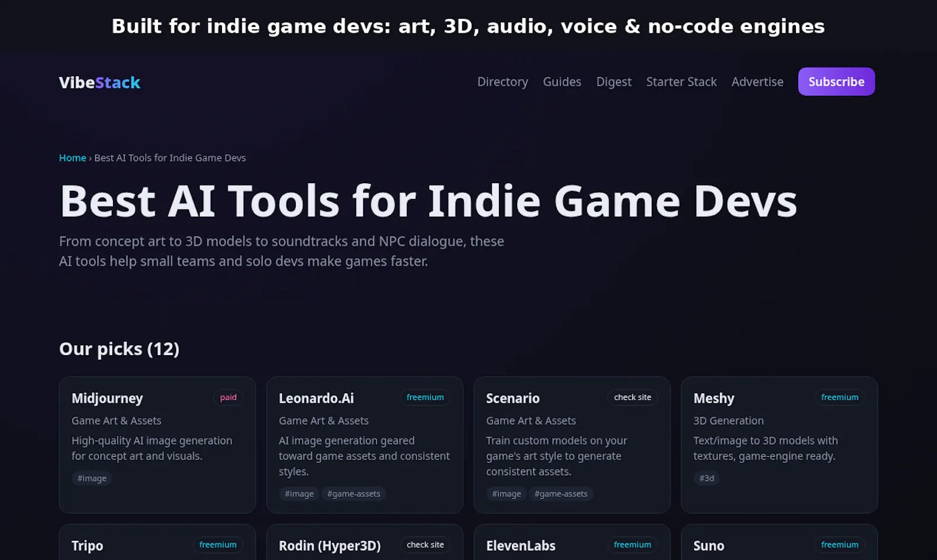
Task: Open the Scenario tool card title
Action: coord(513,398)
